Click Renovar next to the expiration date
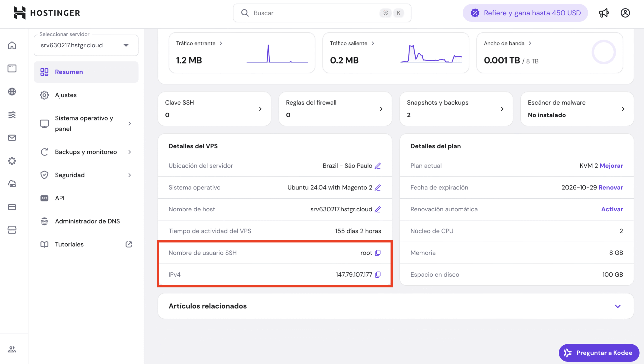Screen dimensions: 644x364 (x=611, y=187)
